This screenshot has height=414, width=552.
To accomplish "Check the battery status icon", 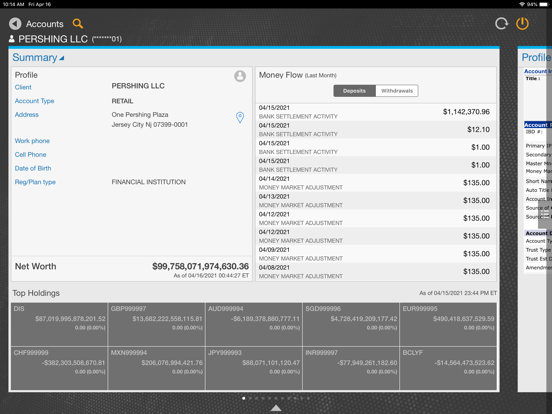I will pos(544,4).
